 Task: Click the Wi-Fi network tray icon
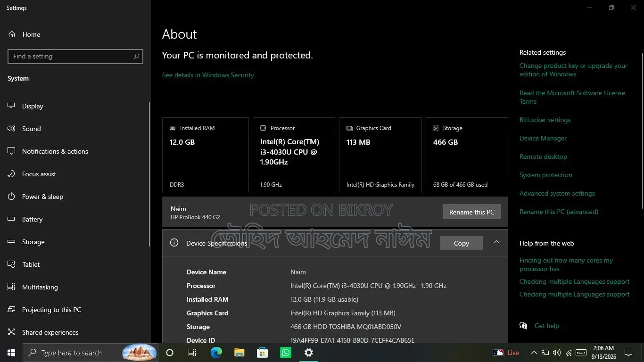click(x=569, y=353)
